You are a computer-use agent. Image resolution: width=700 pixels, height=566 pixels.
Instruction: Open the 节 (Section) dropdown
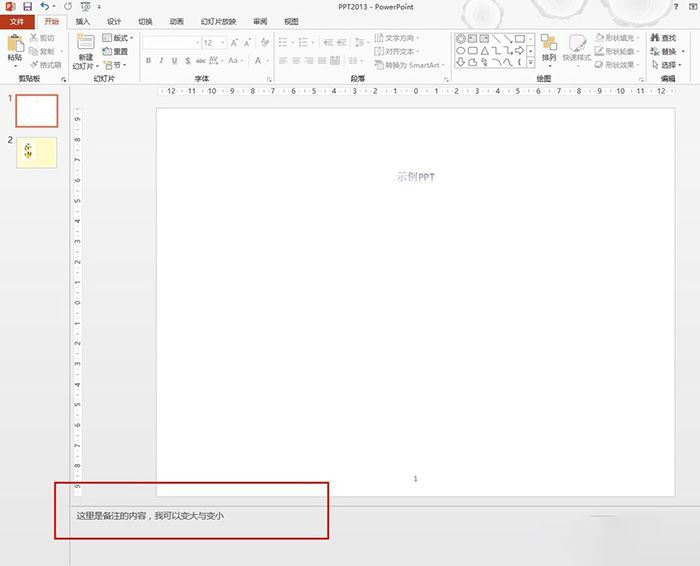[x=115, y=65]
